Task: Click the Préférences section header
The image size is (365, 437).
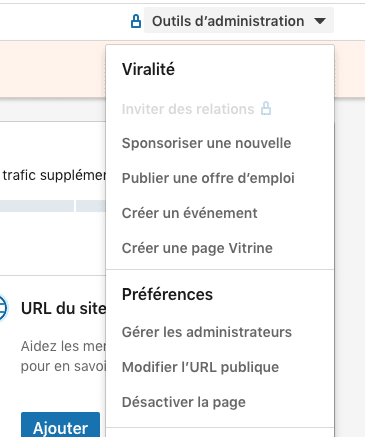Action: [167, 294]
